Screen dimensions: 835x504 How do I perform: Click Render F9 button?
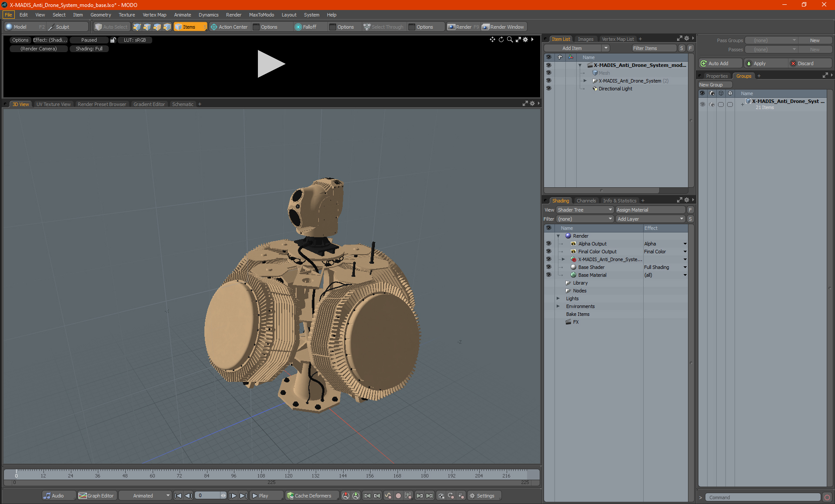click(x=463, y=27)
